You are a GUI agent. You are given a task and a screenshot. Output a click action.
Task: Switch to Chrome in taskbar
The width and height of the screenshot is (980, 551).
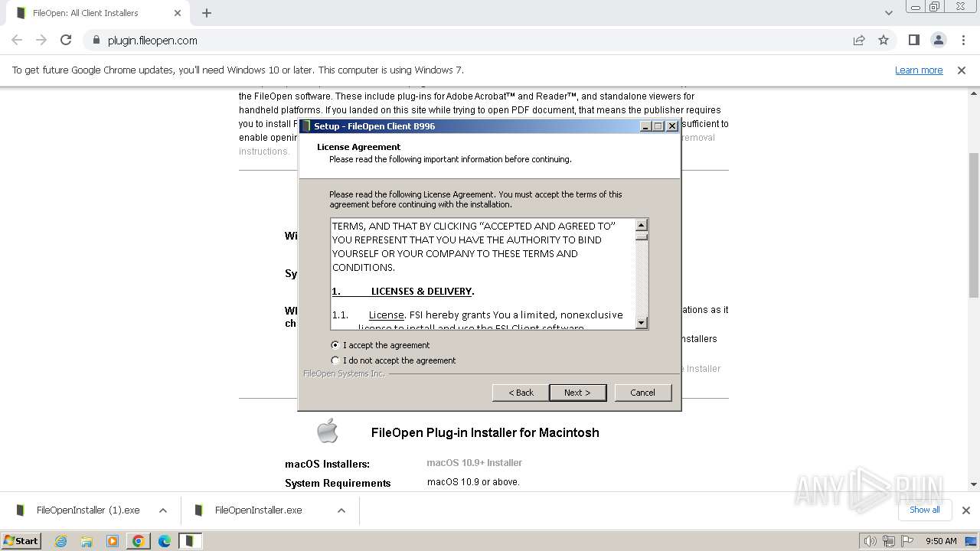pyautogui.click(x=139, y=541)
